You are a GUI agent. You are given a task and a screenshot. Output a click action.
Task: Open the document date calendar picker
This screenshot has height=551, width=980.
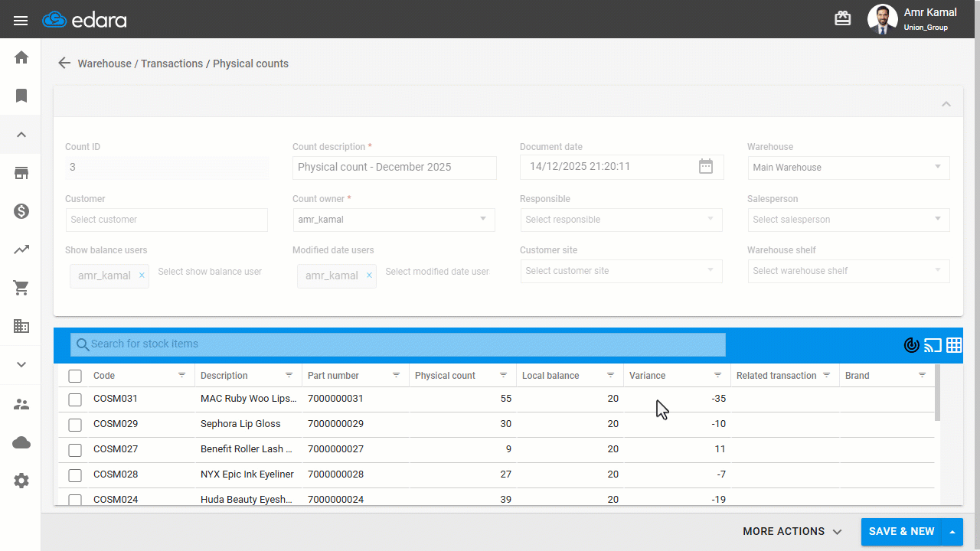[706, 166]
